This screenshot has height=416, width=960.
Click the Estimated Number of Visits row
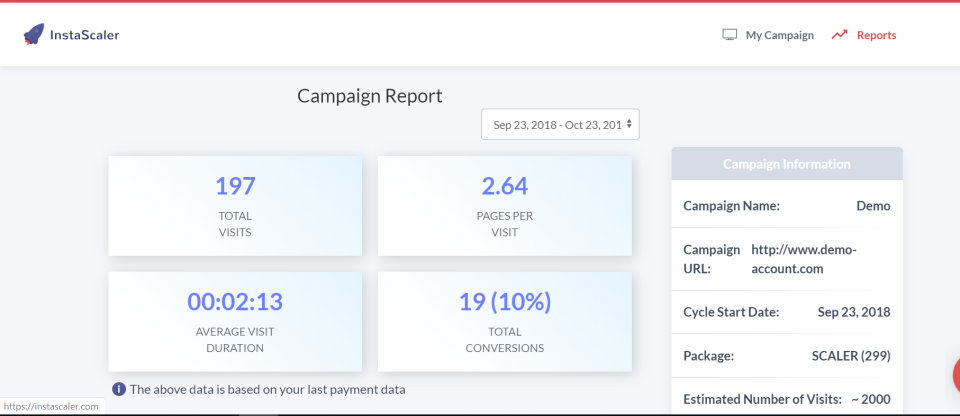click(787, 399)
